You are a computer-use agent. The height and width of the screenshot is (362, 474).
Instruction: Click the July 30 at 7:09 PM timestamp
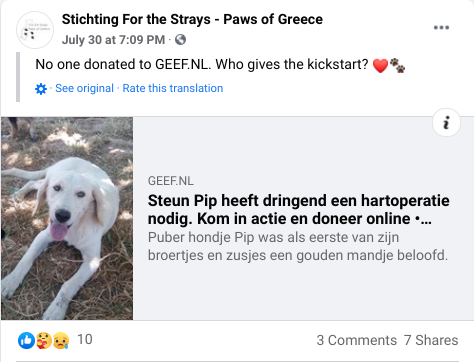coord(113,40)
